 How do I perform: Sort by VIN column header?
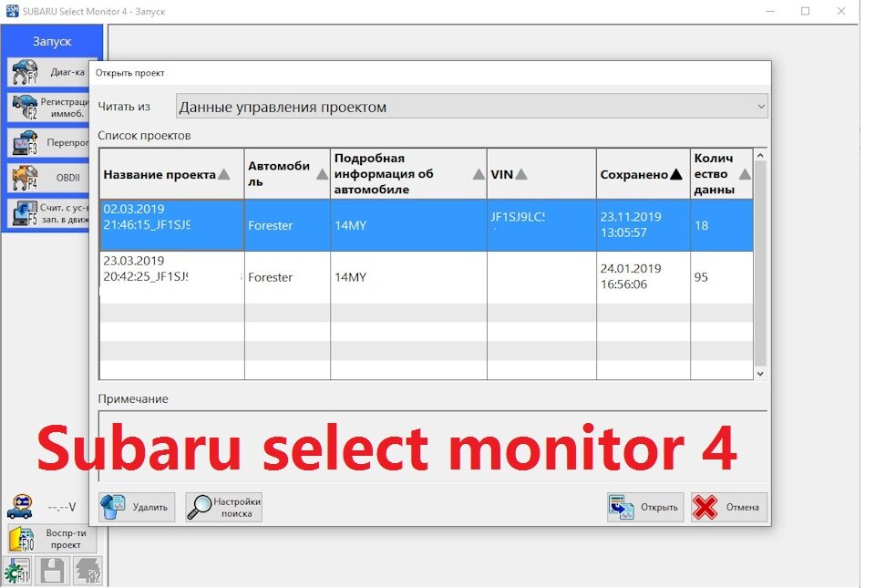click(541, 174)
